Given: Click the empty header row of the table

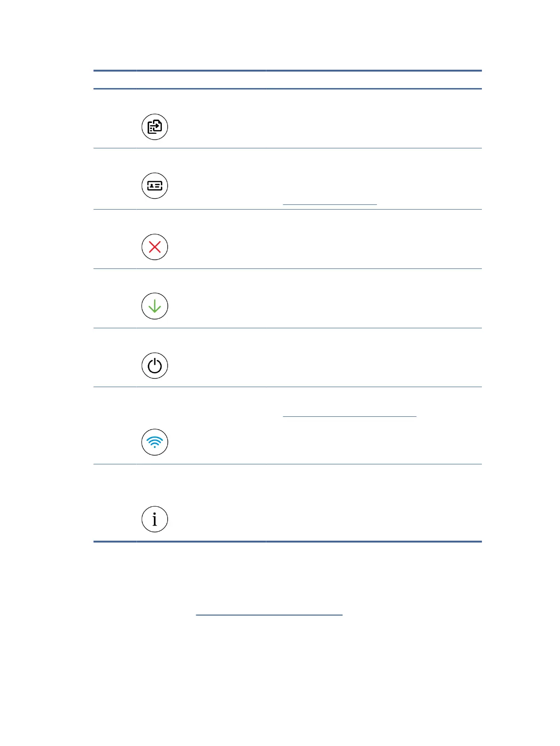Looking at the screenshot, I should (287, 80).
